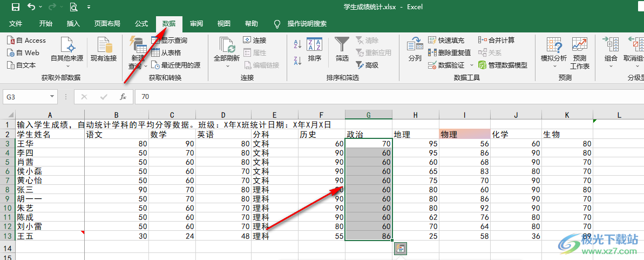
Task: Open the 新建查询 dropdown
Action: pyautogui.click(x=138, y=52)
